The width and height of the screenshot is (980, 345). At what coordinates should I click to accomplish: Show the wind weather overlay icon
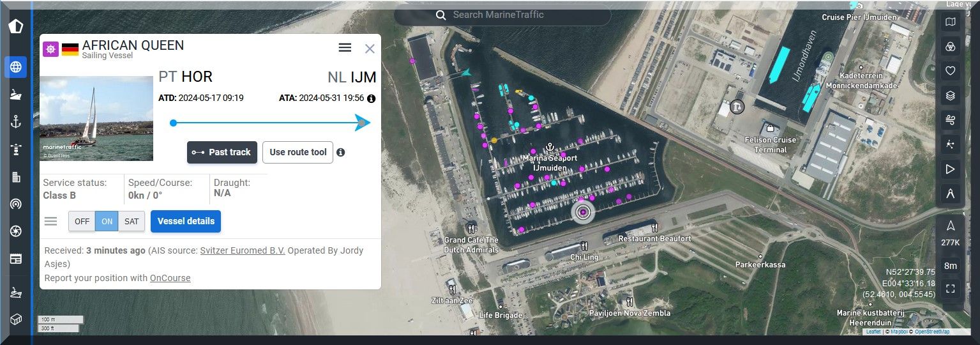coord(950,120)
